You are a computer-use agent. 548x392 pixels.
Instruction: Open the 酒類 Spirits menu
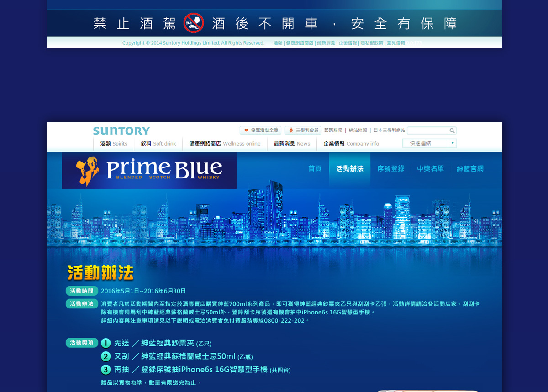pos(114,144)
